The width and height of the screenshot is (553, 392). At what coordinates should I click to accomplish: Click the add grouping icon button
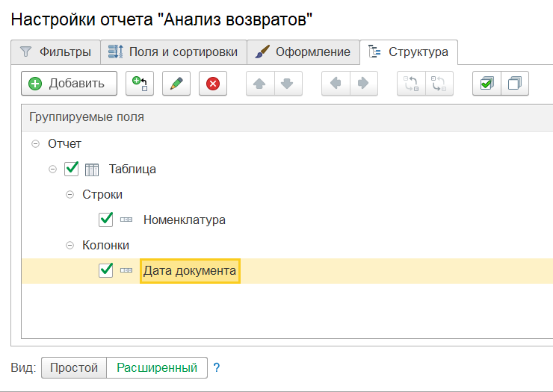[140, 84]
